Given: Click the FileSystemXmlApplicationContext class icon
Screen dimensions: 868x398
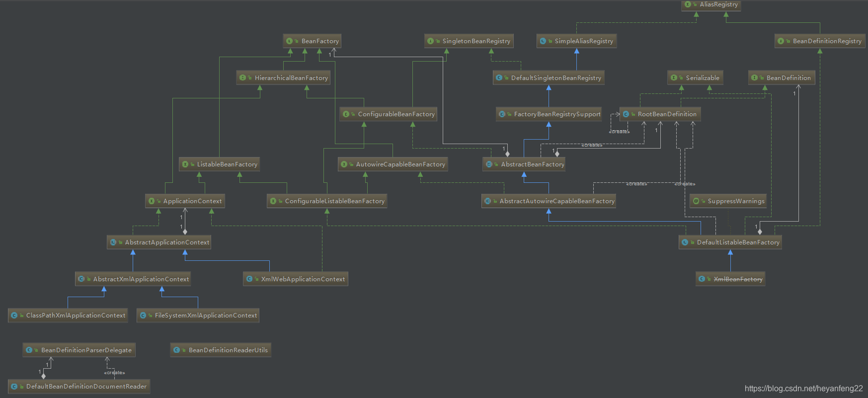Looking at the screenshot, I should 143,316.
